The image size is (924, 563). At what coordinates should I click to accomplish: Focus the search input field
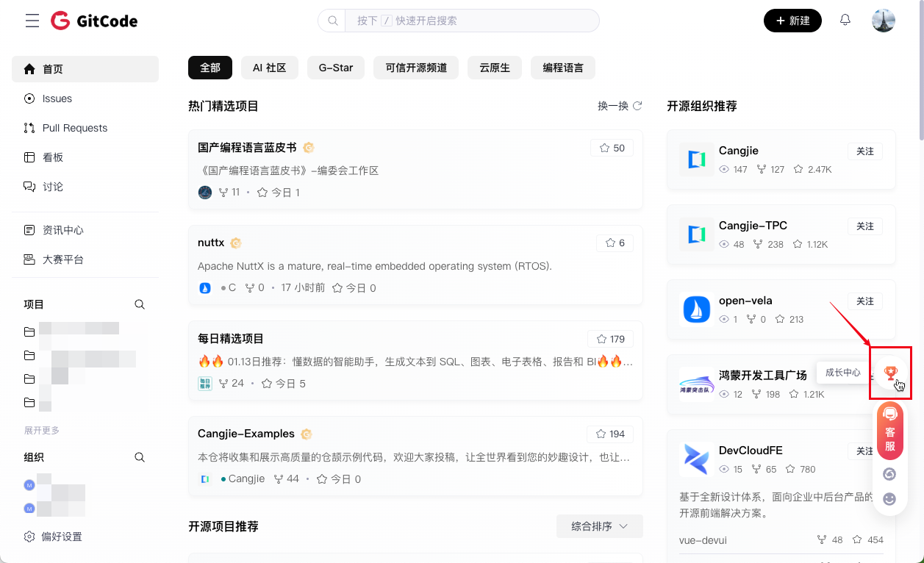click(x=470, y=21)
